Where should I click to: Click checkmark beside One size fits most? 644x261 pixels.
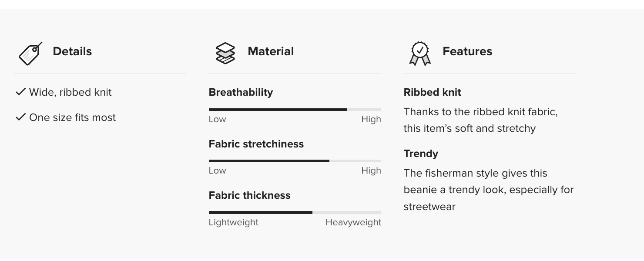tap(20, 117)
